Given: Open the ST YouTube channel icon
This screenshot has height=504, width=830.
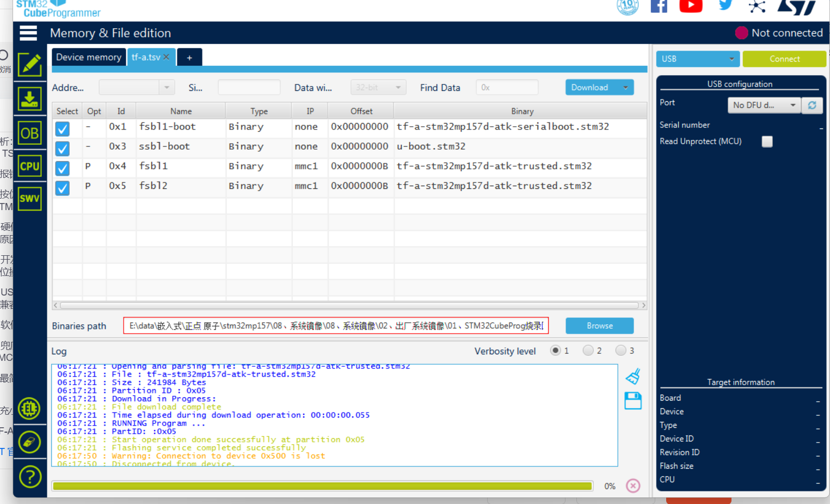Looking at the screenshot, I should [x=691, y=6].
